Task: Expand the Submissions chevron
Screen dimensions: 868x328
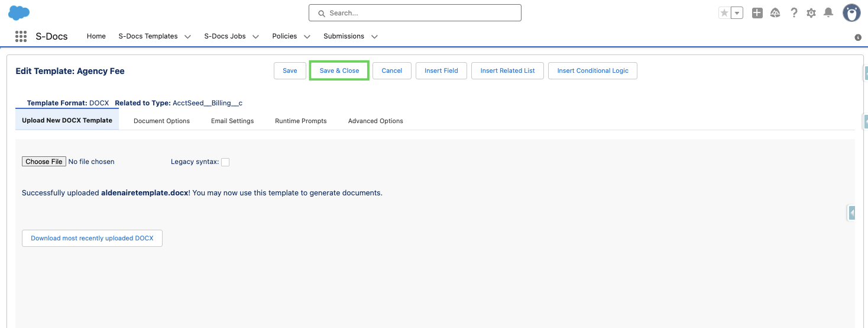Action: click(374, 37)
